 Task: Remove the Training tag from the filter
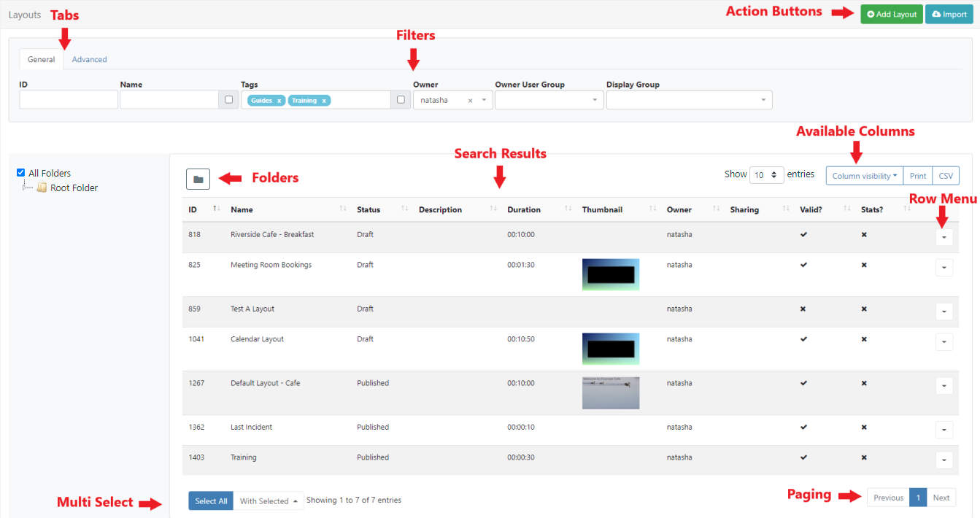click(x=324, y=101)
